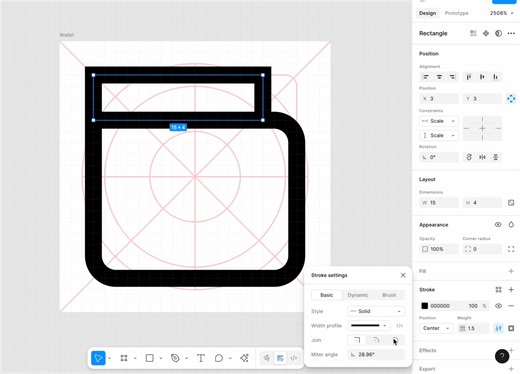Select the Text tool
The image size is (520, 374).
[x=201, y=358]
